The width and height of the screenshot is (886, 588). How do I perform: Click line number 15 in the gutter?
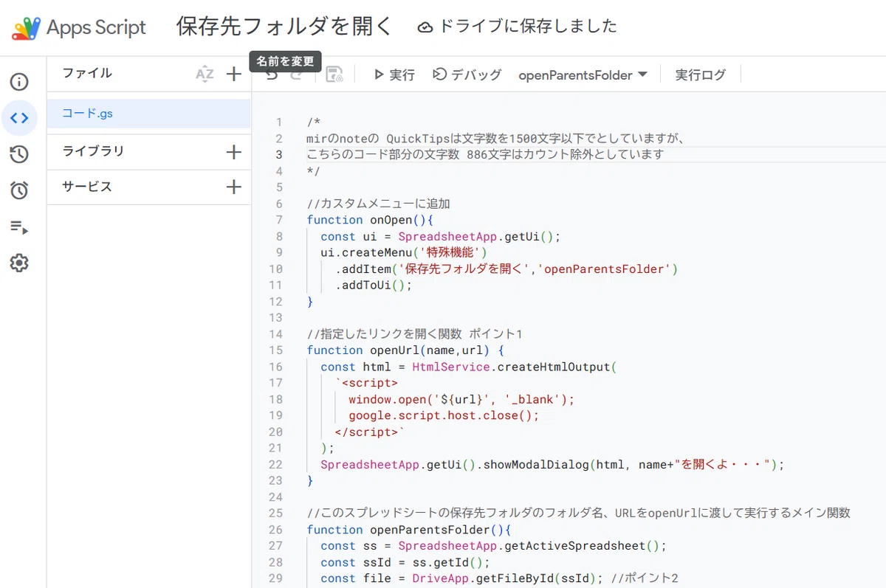point(275,350)
